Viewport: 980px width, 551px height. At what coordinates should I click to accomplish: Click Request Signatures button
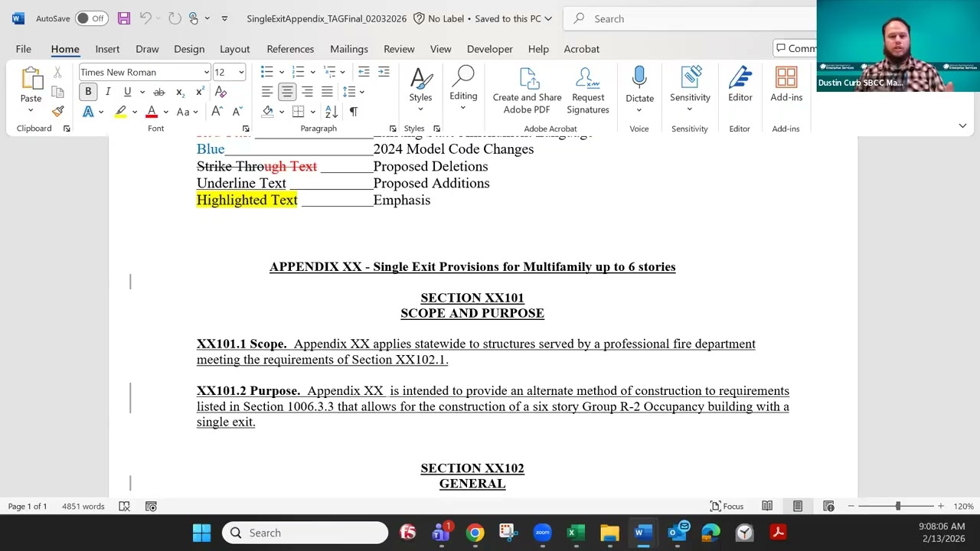click(x=588, y=92)
